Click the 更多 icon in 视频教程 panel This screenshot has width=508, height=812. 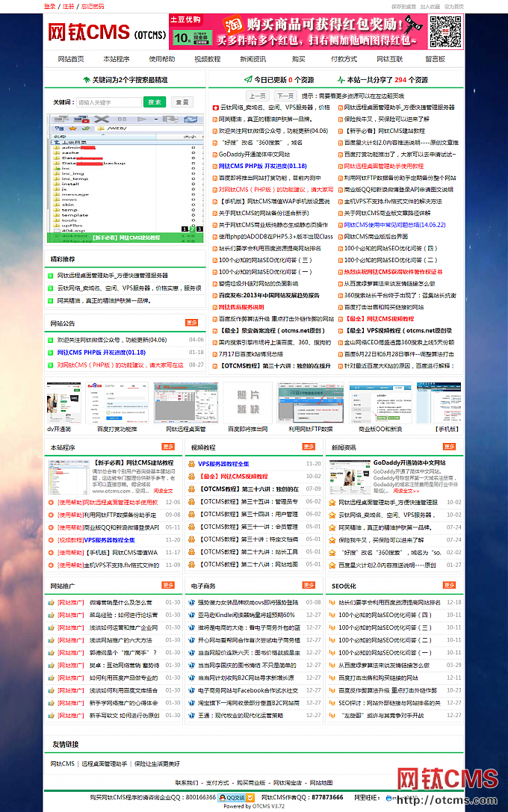pos(309,447)
